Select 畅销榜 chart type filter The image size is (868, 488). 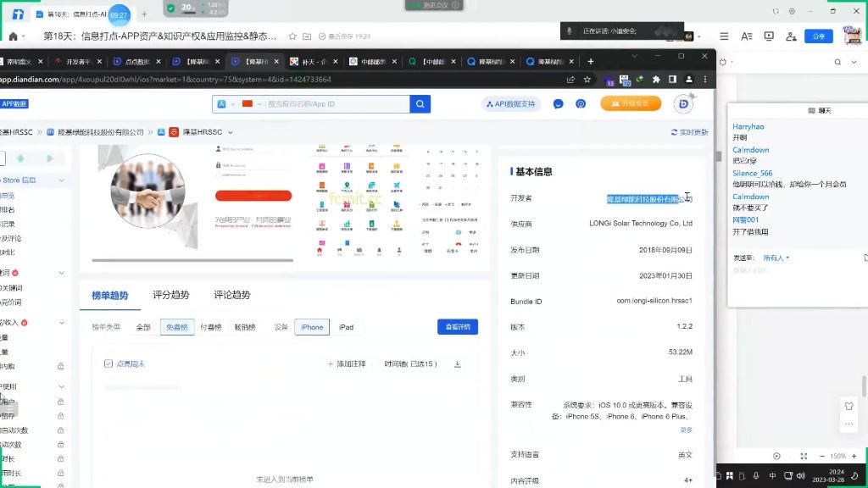pyautogui.click(x=245, y=327)
